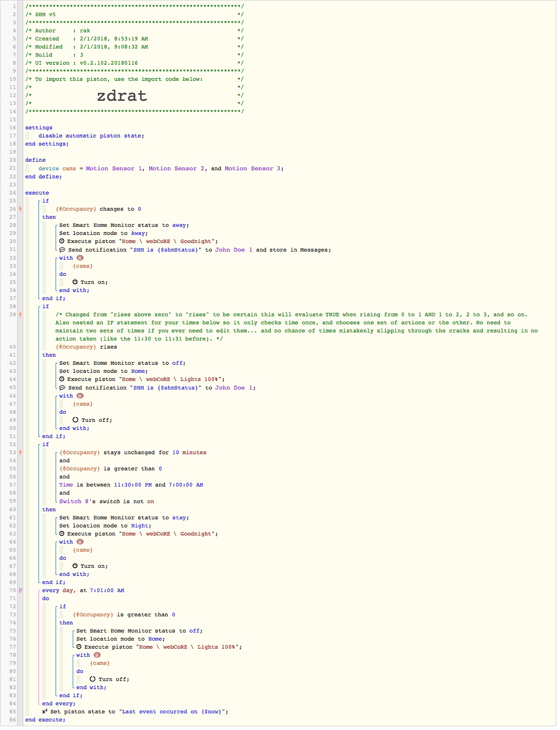Image resolution: width=560 pixels, height=730 pixels.
Task: Click "{@Occupancy} is greater than 0" line 73
Action: [124, 615]
